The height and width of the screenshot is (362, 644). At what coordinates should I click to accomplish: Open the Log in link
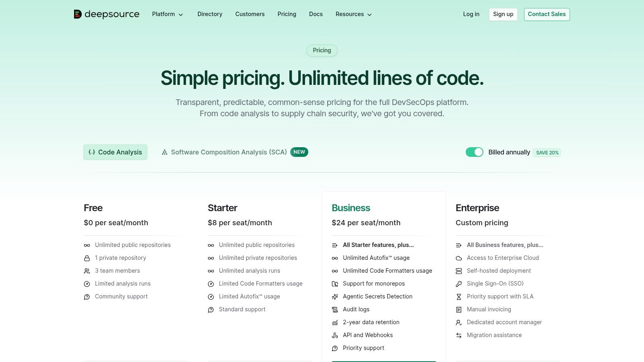point(471,14)
